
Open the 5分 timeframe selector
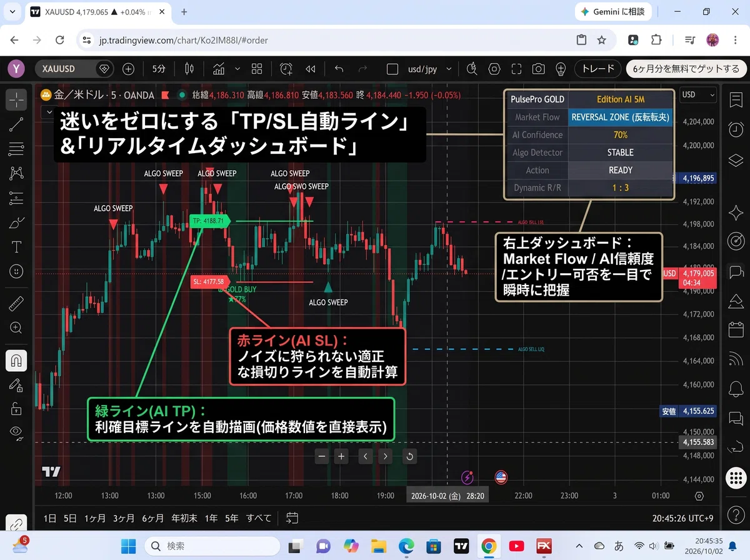(159, 69)
